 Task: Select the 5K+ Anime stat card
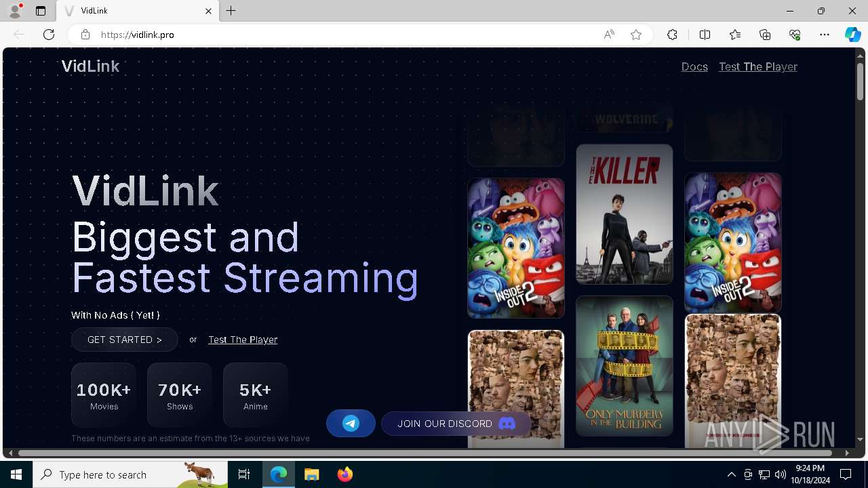tap(256, 395)
